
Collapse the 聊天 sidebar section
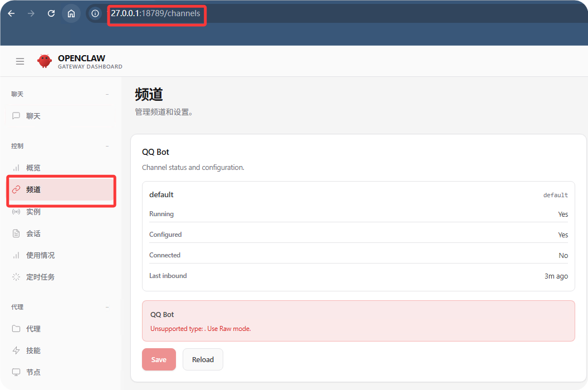(x=106, y=94)
